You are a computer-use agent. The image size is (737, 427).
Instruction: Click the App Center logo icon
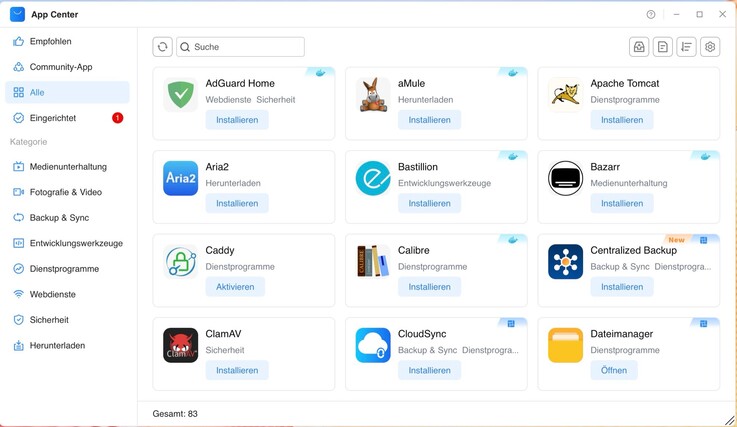(17, 15)
